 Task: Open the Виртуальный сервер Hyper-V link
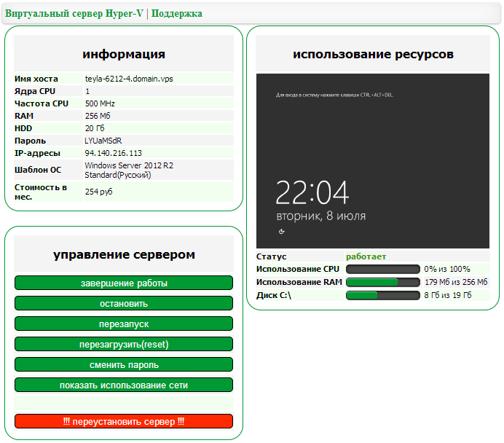74,14
